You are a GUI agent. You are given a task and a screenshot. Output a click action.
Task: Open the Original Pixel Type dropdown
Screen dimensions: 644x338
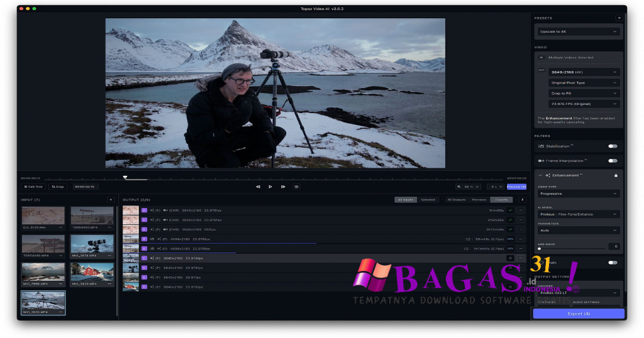584,83
